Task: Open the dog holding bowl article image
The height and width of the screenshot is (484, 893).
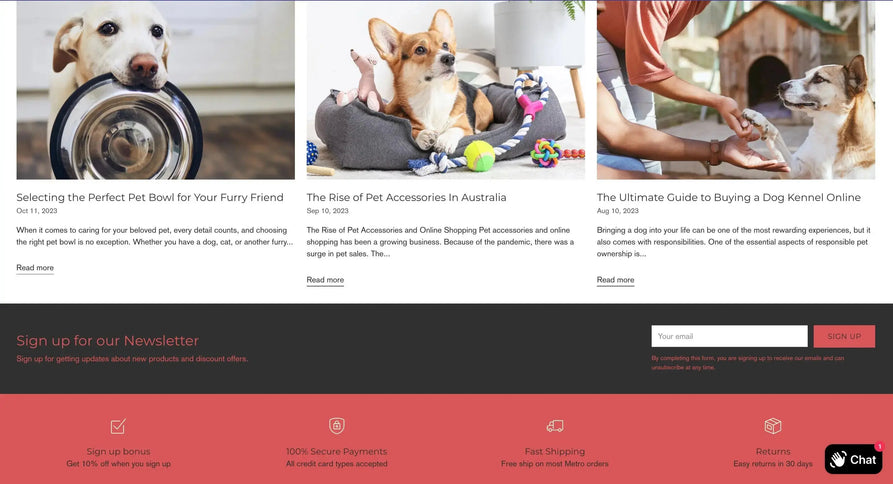Action: [155, 90]
